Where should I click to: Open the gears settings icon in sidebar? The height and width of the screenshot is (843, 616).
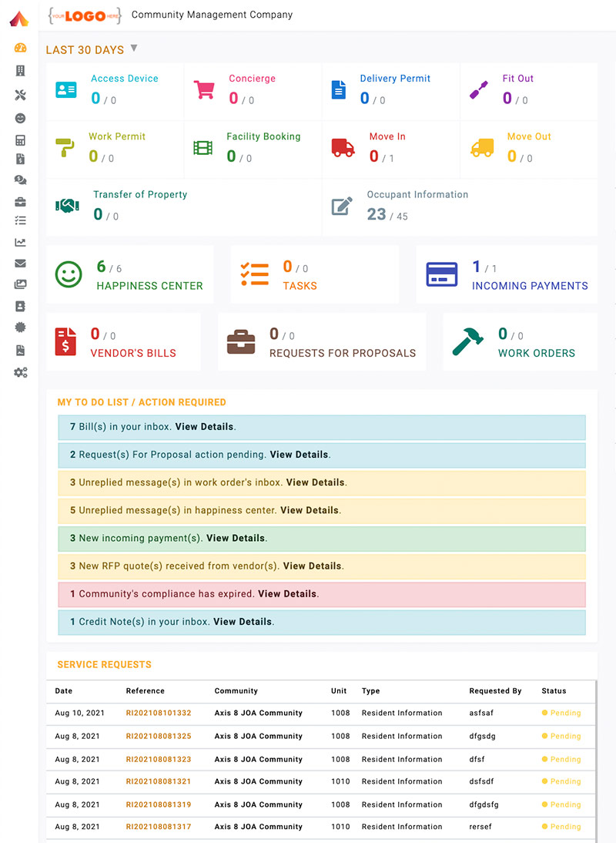pyautogui.click(x=21, y=373)
